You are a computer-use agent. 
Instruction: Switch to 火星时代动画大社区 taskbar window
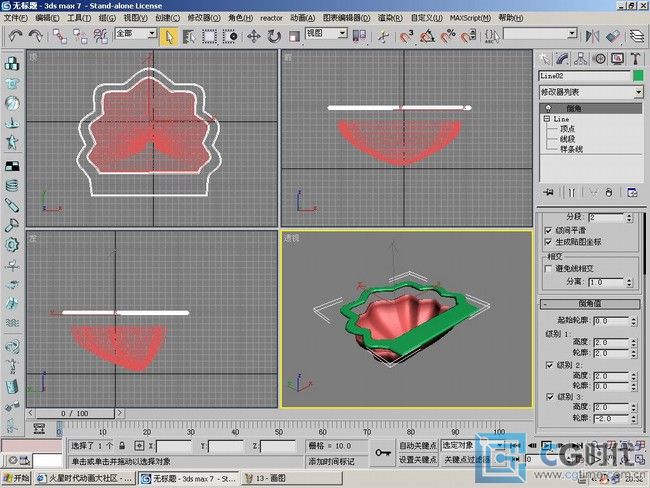click(x=84, y=478)
